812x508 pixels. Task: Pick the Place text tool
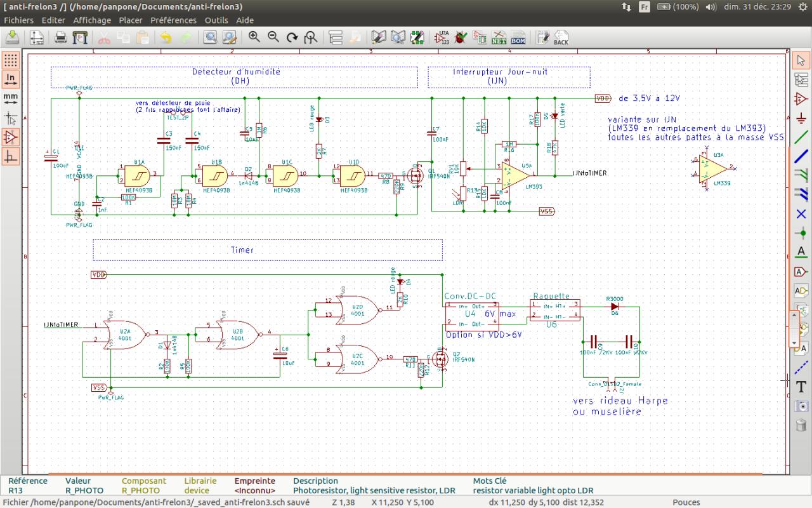click(x=801, y=386)
